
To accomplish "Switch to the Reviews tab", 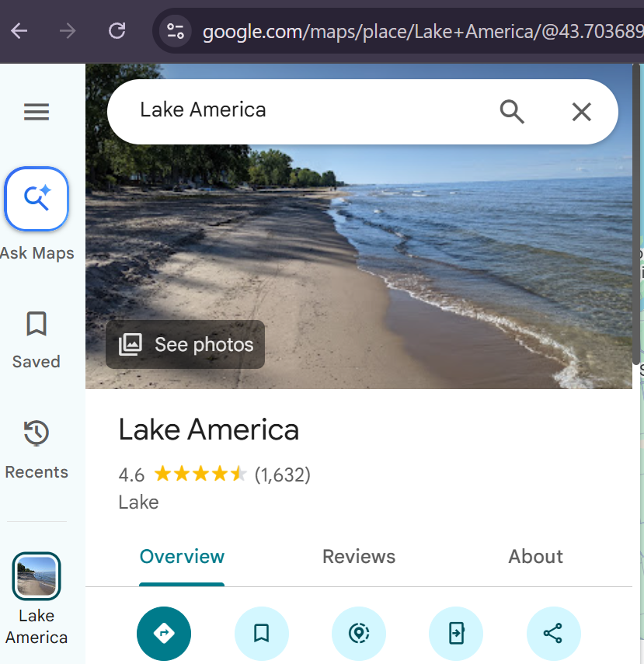I will click(x=359, y=556).
